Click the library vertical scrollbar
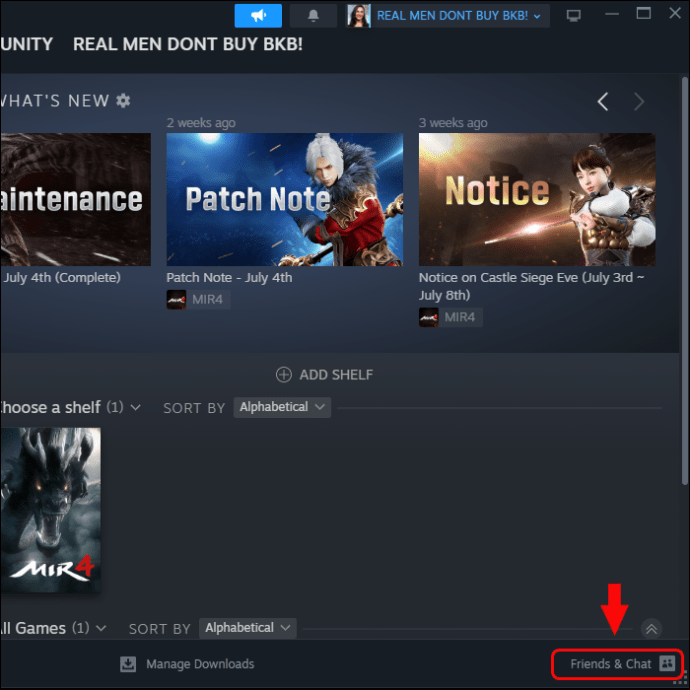690x690 pixels. point(684,281)
